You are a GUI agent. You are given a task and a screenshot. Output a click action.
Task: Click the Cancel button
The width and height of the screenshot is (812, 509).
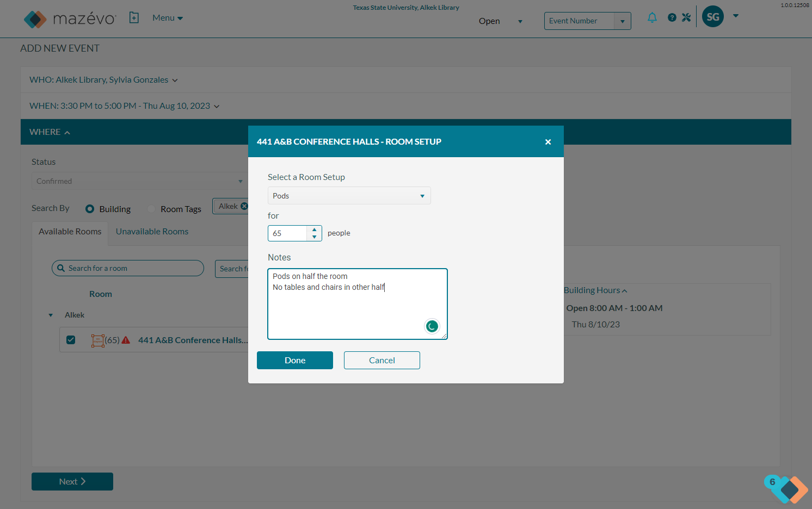pos(382,361)
